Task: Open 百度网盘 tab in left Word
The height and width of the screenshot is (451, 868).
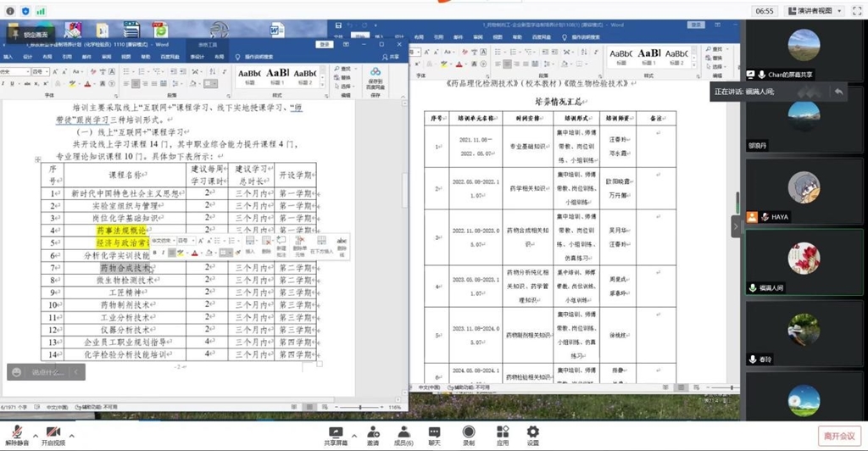Action: pyautogui.click(x=170, y=57)
